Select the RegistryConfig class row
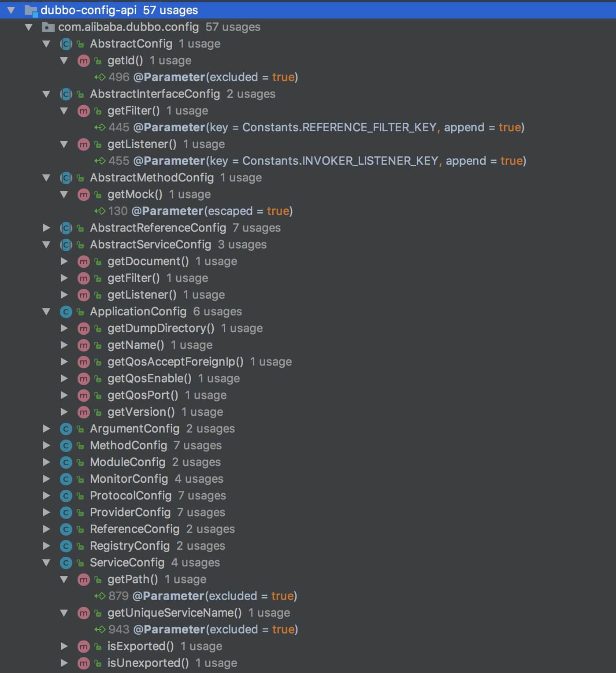 (130, 546)
